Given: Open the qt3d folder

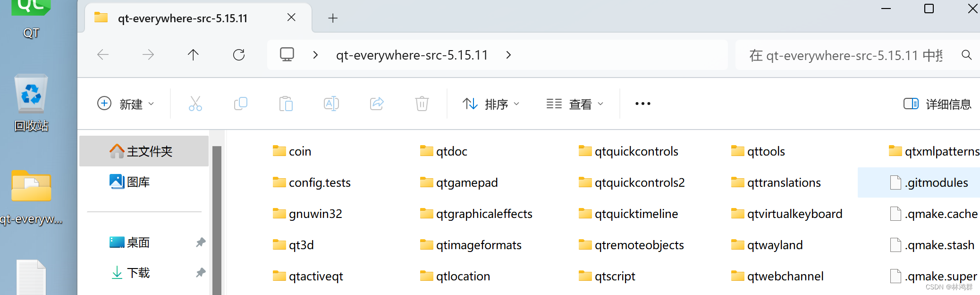Looking at the screenshot, I should [x=293, y=245].
